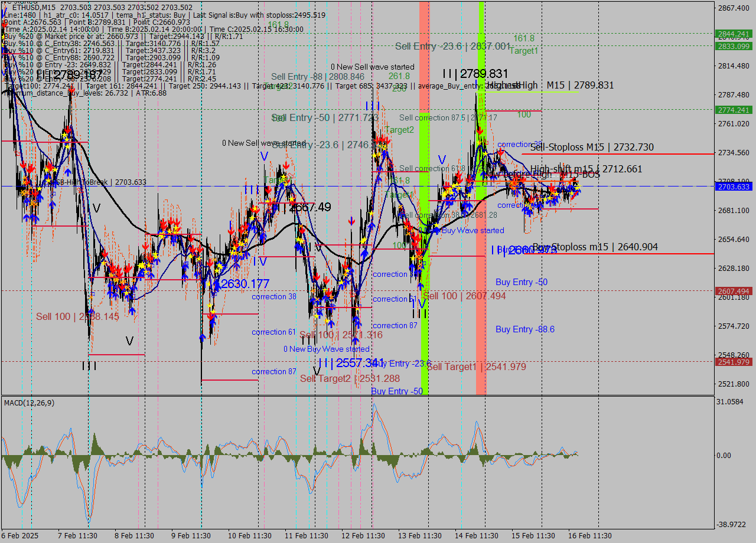Click the Buy Entry -88.6 label
The width and height of the screenshot is (756, 543).
[x=524, y=329]
